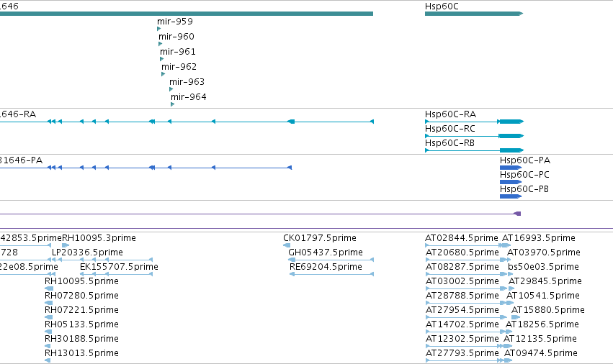Image resolution: width=613 pixels, height=364 pixels.
Task: Select the mir-962 label
Action: [x=179, y=67]
